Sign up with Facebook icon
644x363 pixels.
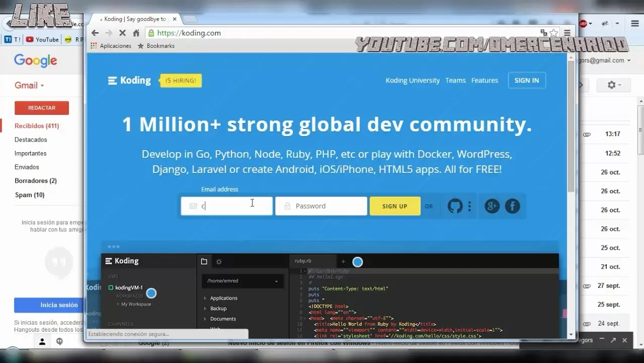pos(512,206)
